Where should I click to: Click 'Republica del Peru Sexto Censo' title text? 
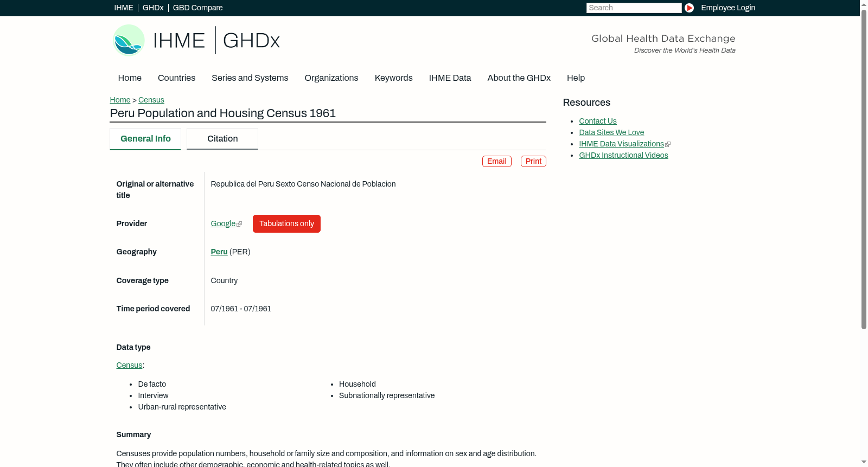pyautogui.click(x=303, y=184)
